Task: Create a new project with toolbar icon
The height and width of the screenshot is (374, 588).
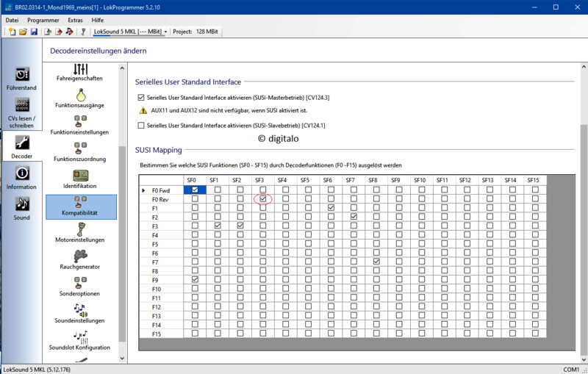Action: (12, 32)
